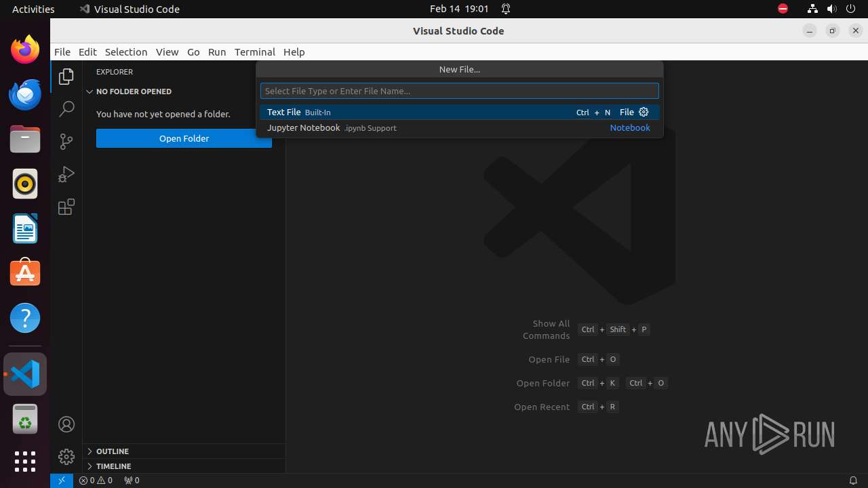Click the remote window indicator in the status bar
This screenshot has height=488, width=868.
click(x=61, y=481)
